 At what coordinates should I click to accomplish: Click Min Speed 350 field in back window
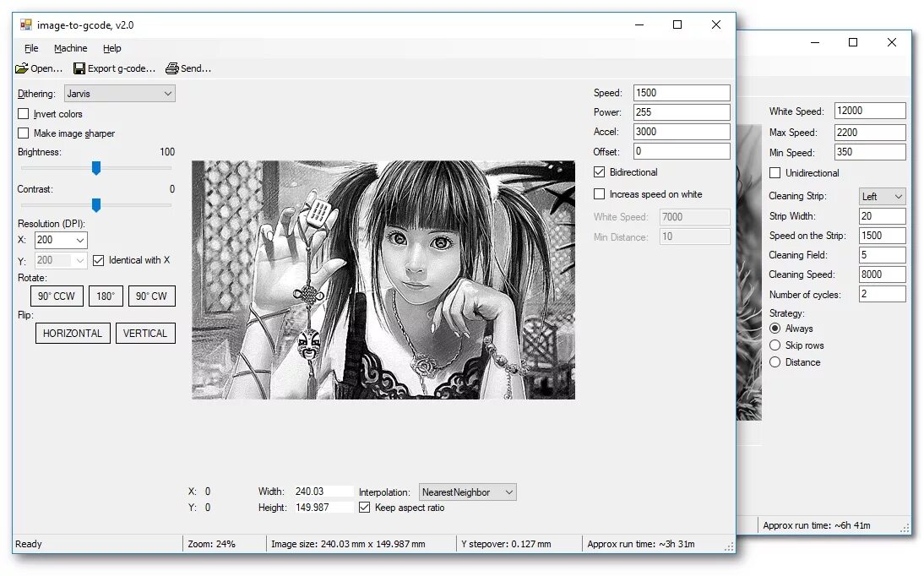870,152
